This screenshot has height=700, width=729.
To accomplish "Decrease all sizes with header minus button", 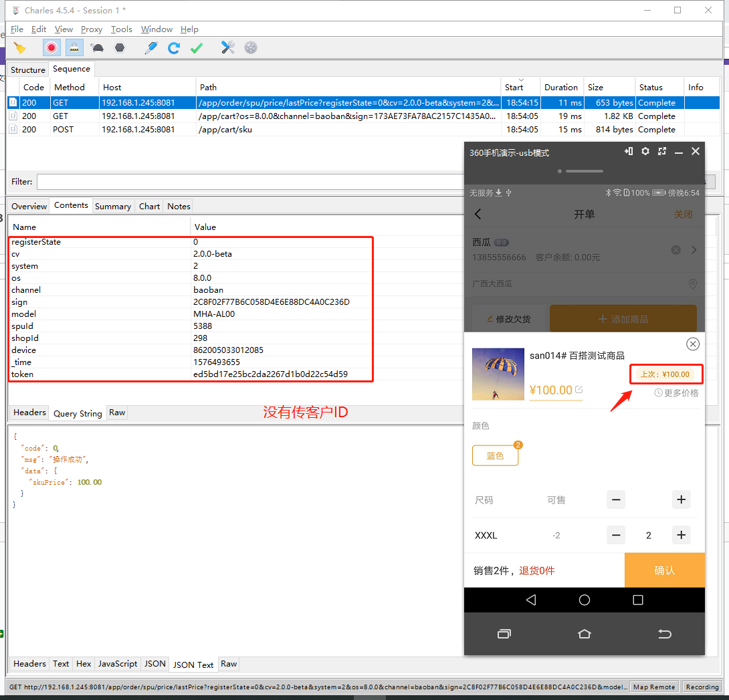I will coord(616,499).
